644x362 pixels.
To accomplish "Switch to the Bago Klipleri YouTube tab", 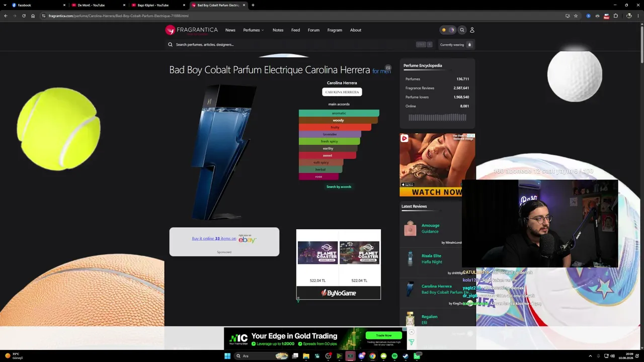I will pyautogui.click(x=157, y=5).
